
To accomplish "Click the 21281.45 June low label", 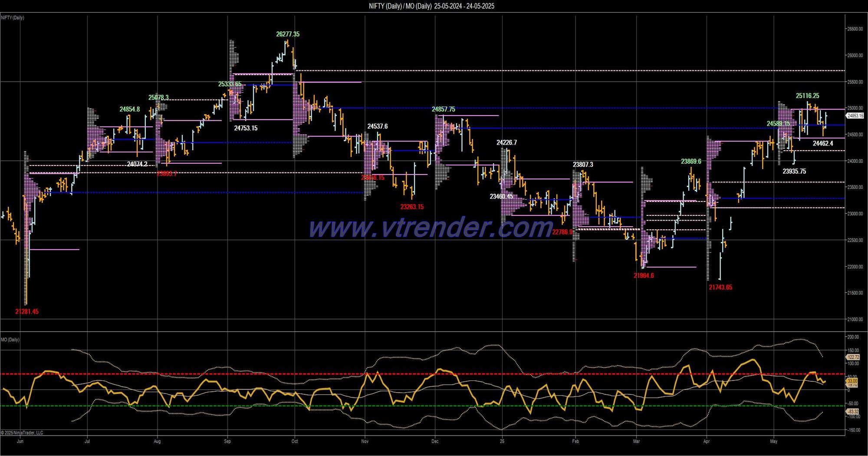I will 27,311.
